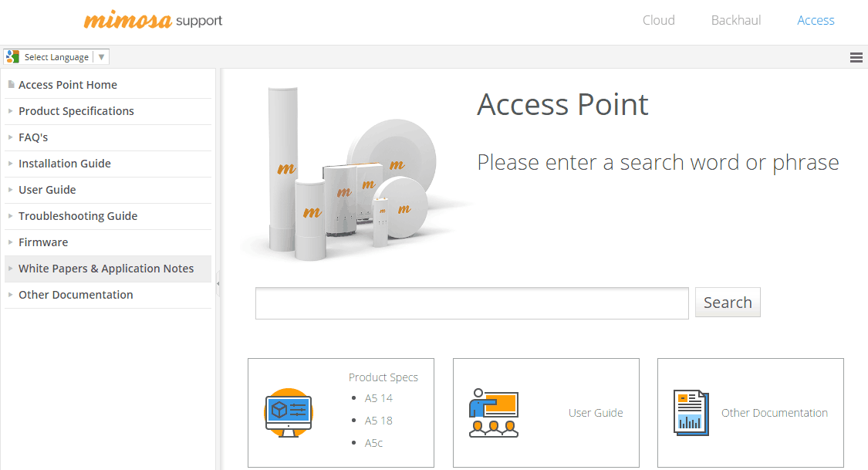The image size is (868, 470).
Task: Open Firmware in the sidebar
Action: tap(43, 242)
